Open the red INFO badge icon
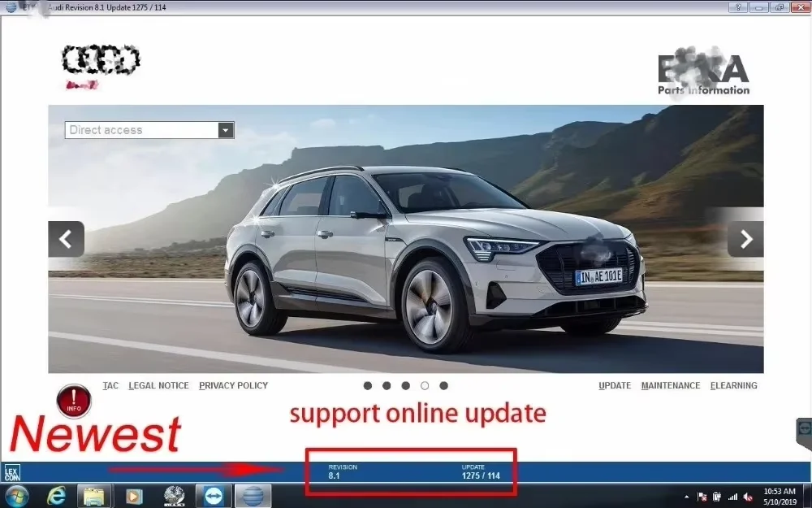The height and width of the screenshot is (508, 812). click(x=73, y=400)
